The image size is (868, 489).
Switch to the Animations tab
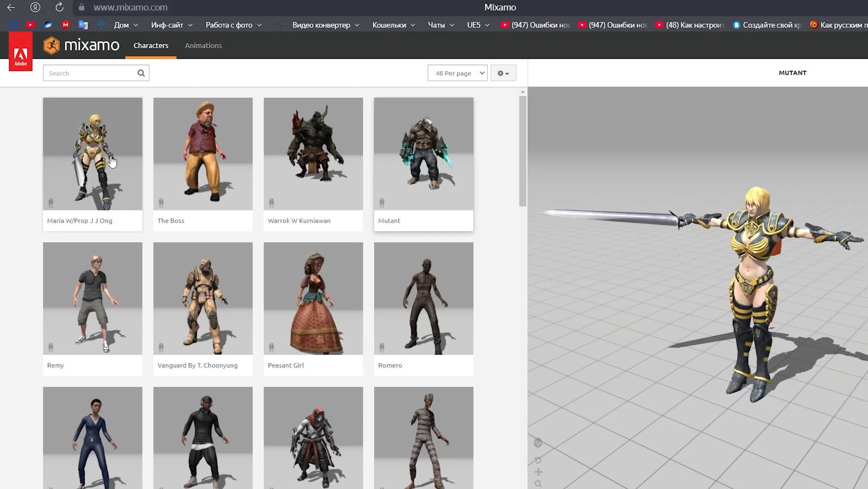(203, 45)
